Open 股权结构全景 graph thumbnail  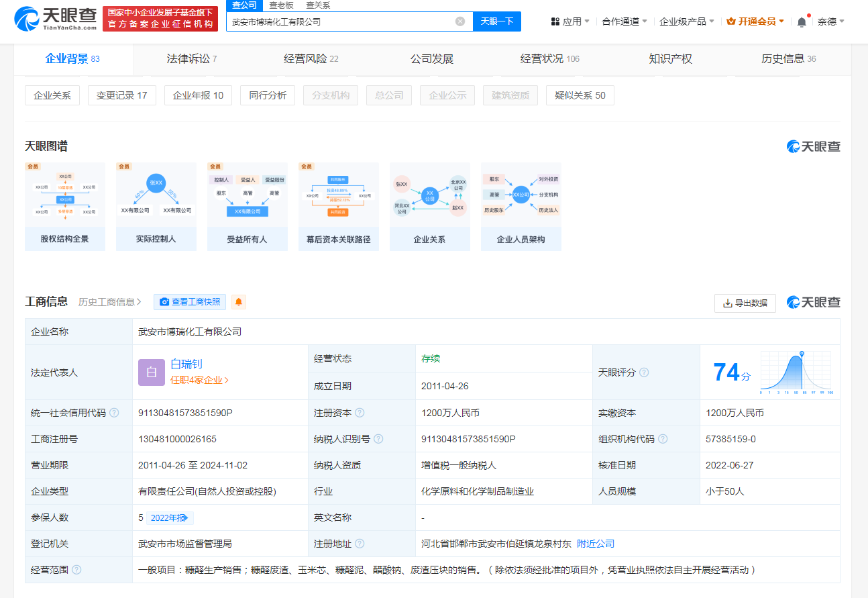[65, 207]
